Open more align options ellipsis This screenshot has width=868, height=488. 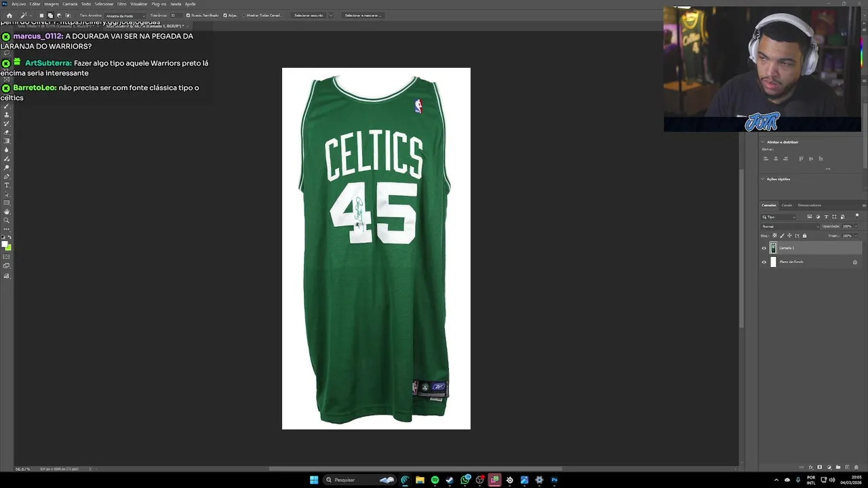point(828,169)
